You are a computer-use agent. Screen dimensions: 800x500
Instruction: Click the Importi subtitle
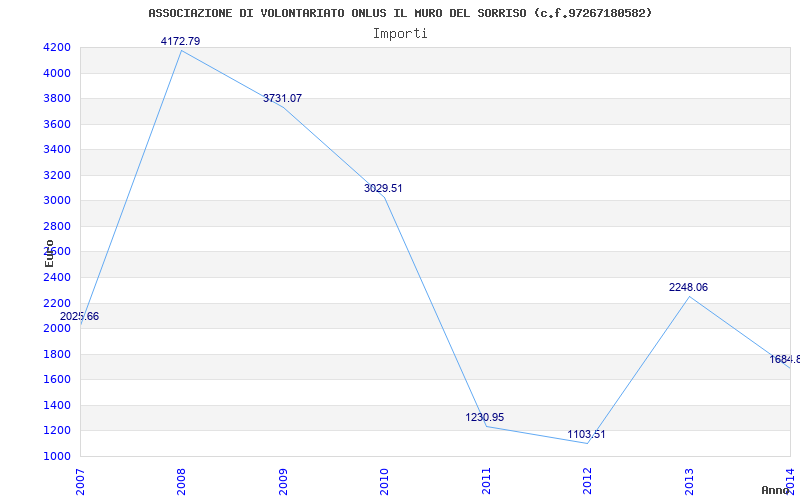point(400,34)
